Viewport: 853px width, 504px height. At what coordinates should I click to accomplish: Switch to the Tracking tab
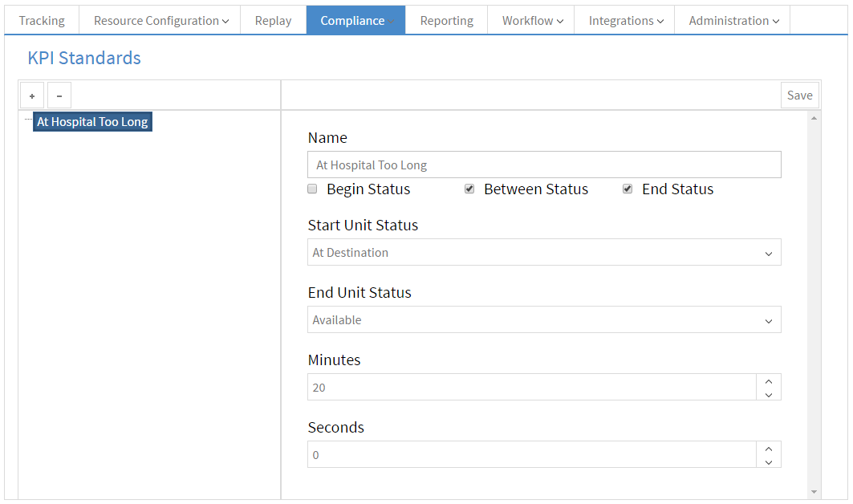coord(41,20)
